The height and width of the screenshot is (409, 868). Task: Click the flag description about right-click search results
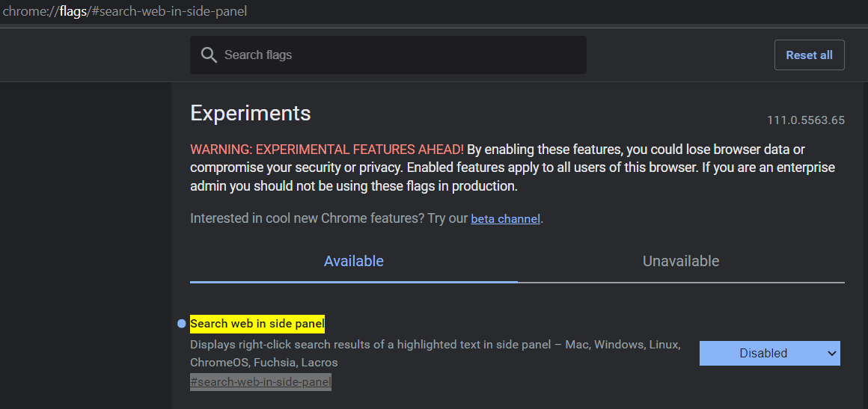(x=435, y=354)
